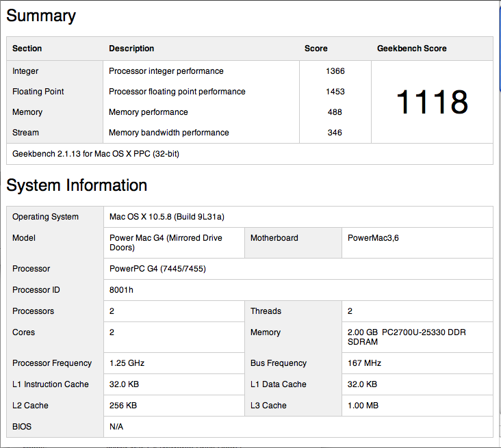Click the Floating Point section label
Image resolution: width=501 pixels, height=448 pixels.
[38, 92]
